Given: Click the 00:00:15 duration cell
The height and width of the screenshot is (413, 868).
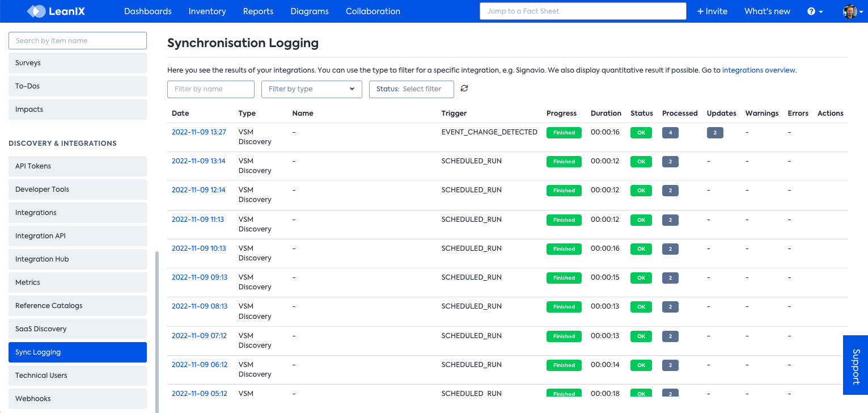Looking at the screenshot, I should [x=605, y=277].
